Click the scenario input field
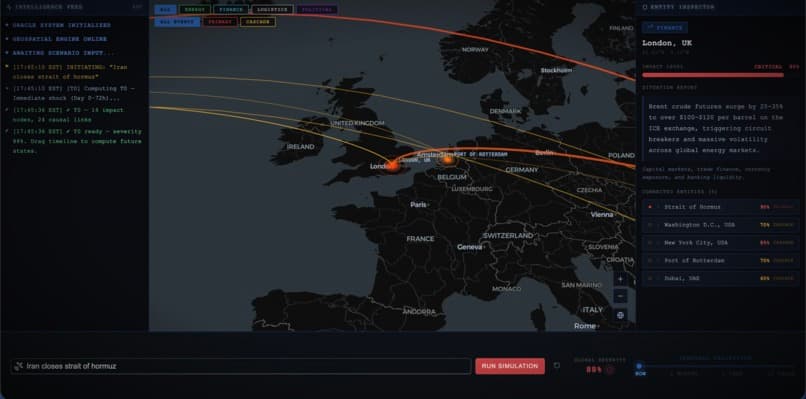The image size is (806, 399). point(241,366)
